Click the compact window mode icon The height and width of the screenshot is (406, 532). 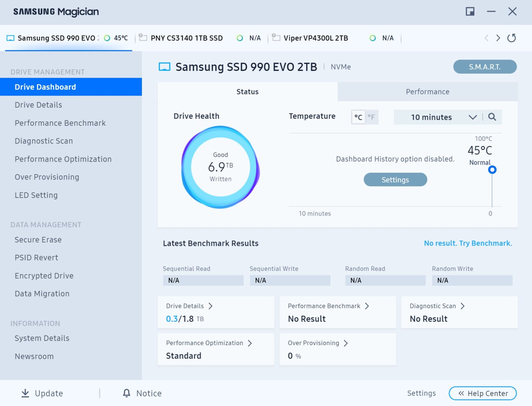(470, 12)
